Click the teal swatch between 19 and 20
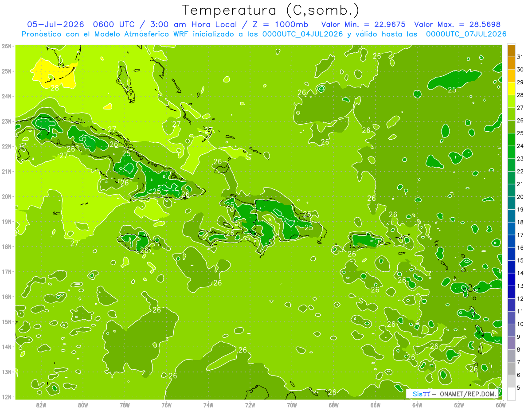 [x=511, y=203]
